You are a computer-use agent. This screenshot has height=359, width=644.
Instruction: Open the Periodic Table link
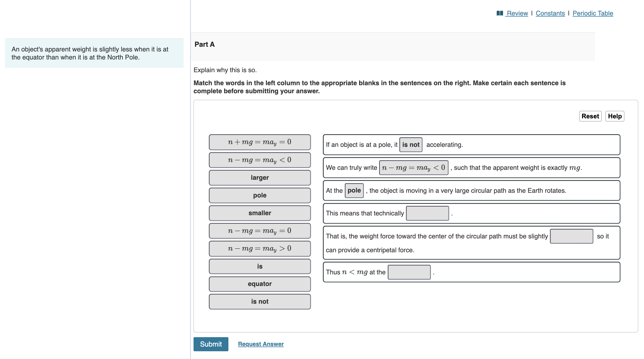pyautogui.click(x=593, y=13)
